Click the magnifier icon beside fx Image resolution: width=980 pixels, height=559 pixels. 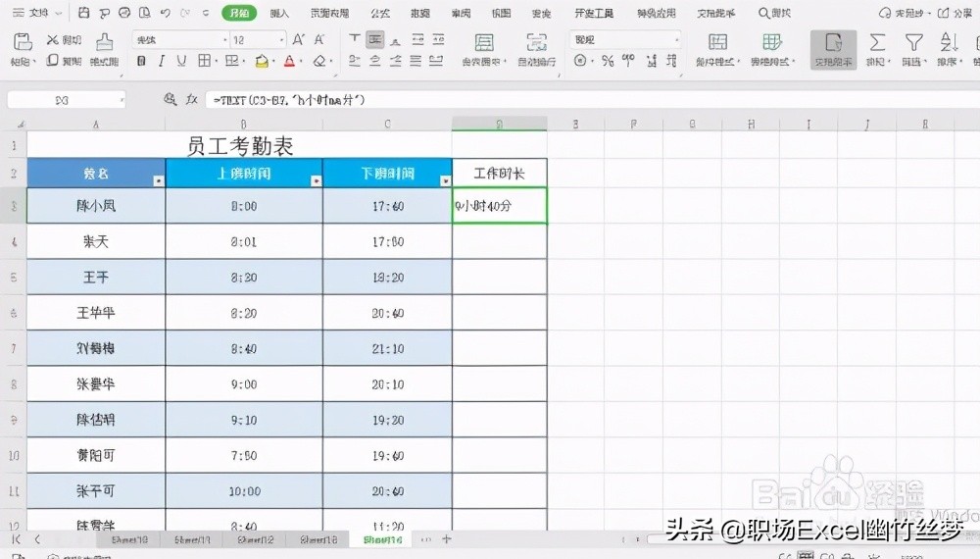[x=170, y=99]
